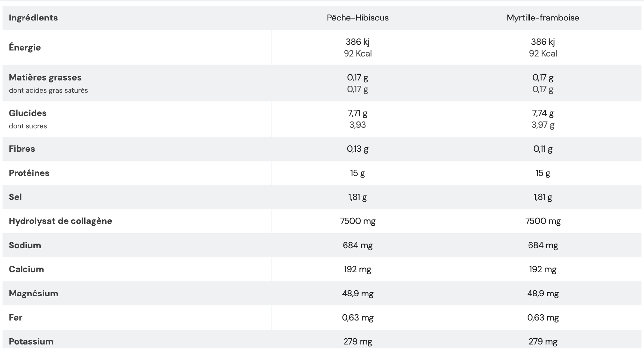Select the 'dont acides gras saturés' sublabel
644x353 pixels.
click(x=48, y=91)
